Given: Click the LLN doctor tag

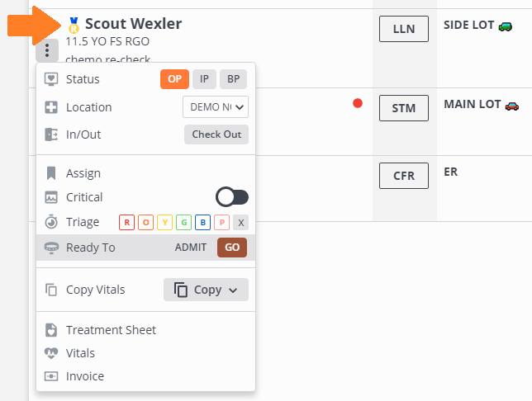Looking at the screenshot, I should 403,29.
